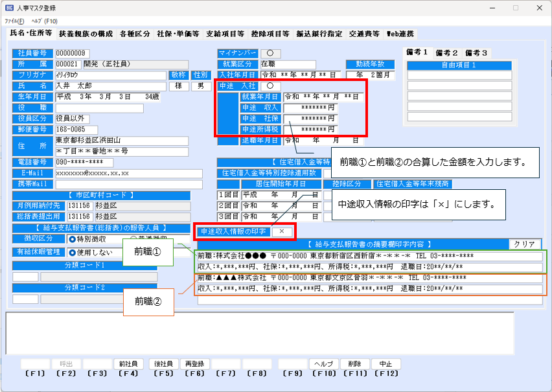Toggle the 中途収入情報の印字 × field
Viewport: 552px width, 392px height.
[282, 231]
